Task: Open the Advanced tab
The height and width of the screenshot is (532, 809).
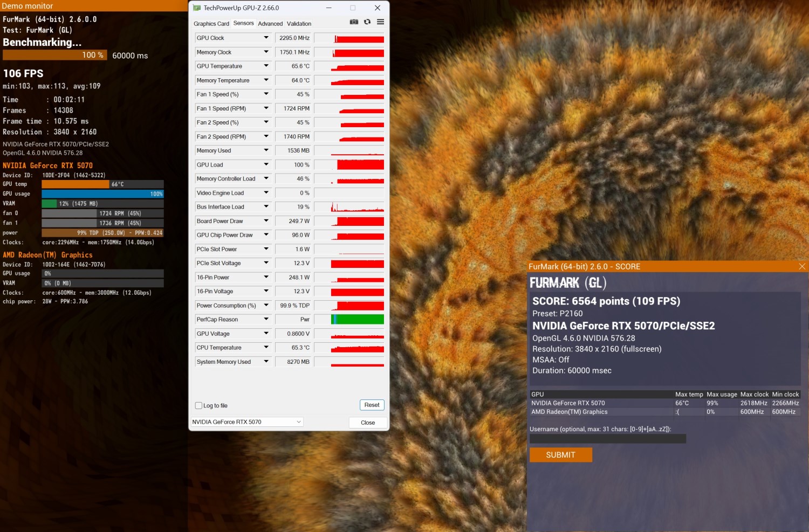Action: (x=270, y=24)
